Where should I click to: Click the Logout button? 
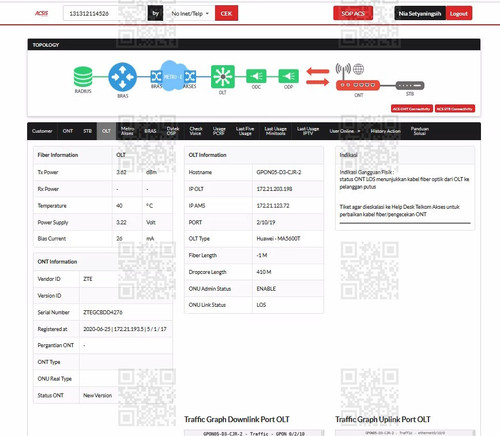pyautogui.click(x=459, y=13)
